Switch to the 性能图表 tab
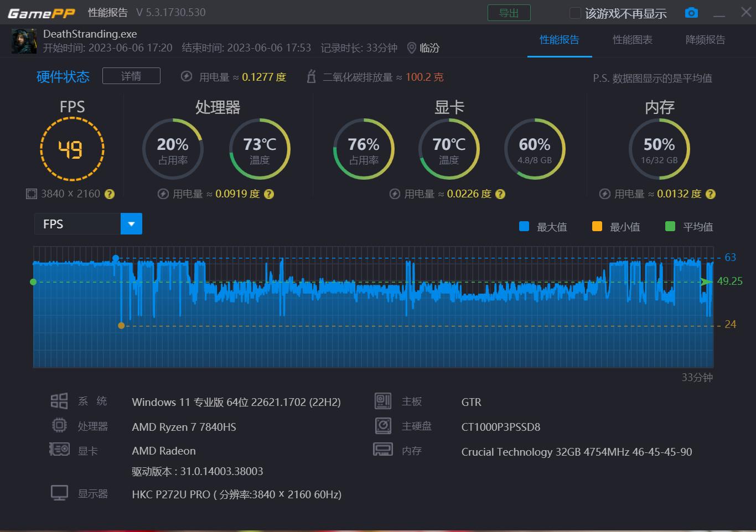The height and width of the screenshot is (532, 756). pyautogui.click(x=632, y=40)
